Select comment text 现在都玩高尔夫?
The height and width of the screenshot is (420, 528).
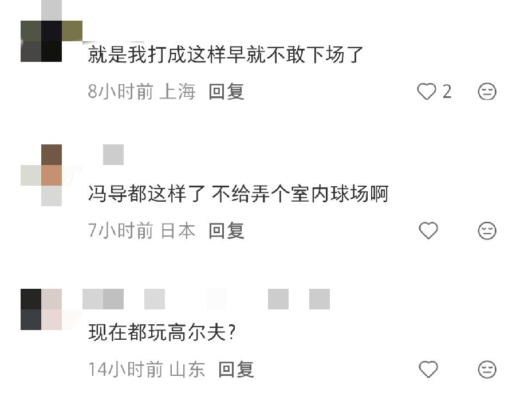(x=161, y=332)
